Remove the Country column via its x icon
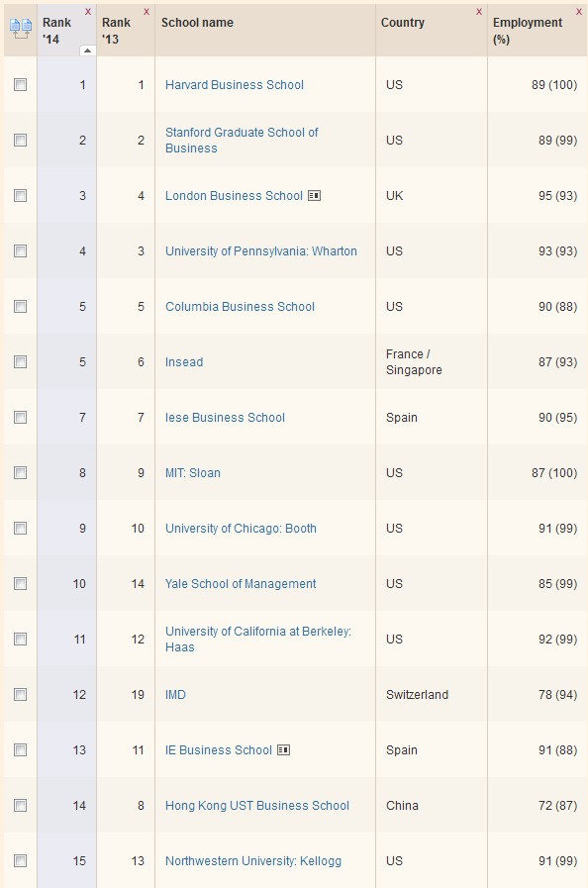This screenshot has height=888, width=588. click(478, 11)
